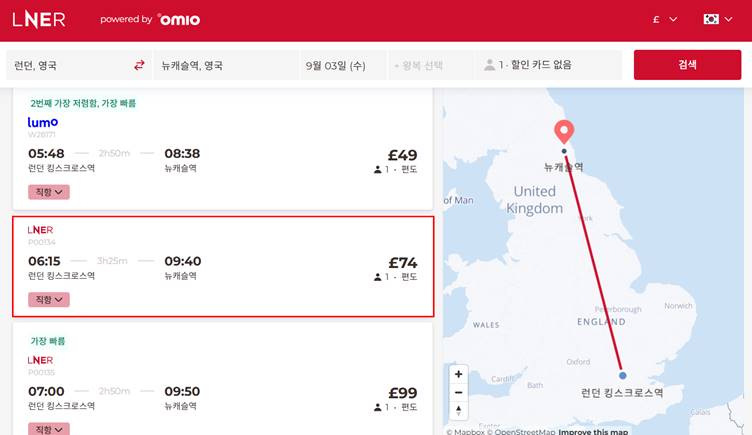Screen dimensions: 752x435
Task: Click the blue London Kings Cross map dot
Action: click(x=622, y=376)
